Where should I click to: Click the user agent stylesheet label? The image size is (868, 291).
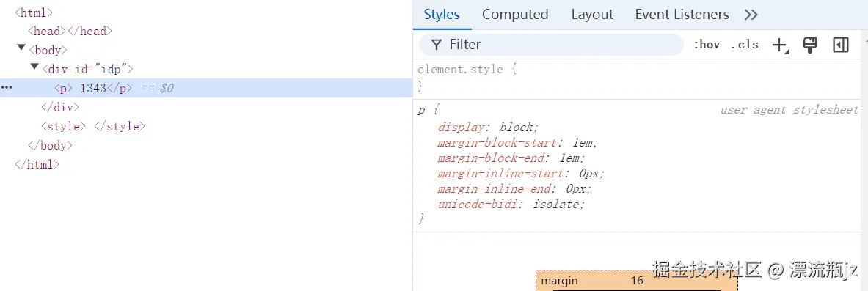789,109
